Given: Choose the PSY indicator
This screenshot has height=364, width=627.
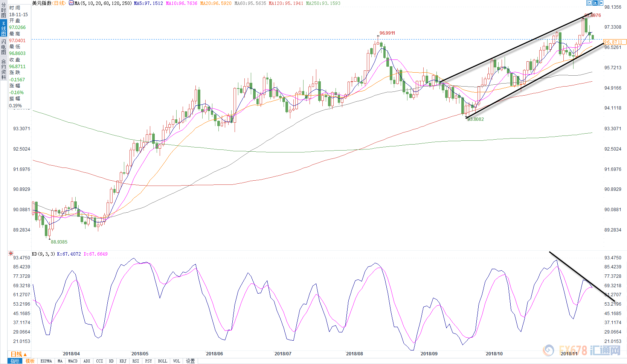Looking at the screenshot, I should 148,361.
